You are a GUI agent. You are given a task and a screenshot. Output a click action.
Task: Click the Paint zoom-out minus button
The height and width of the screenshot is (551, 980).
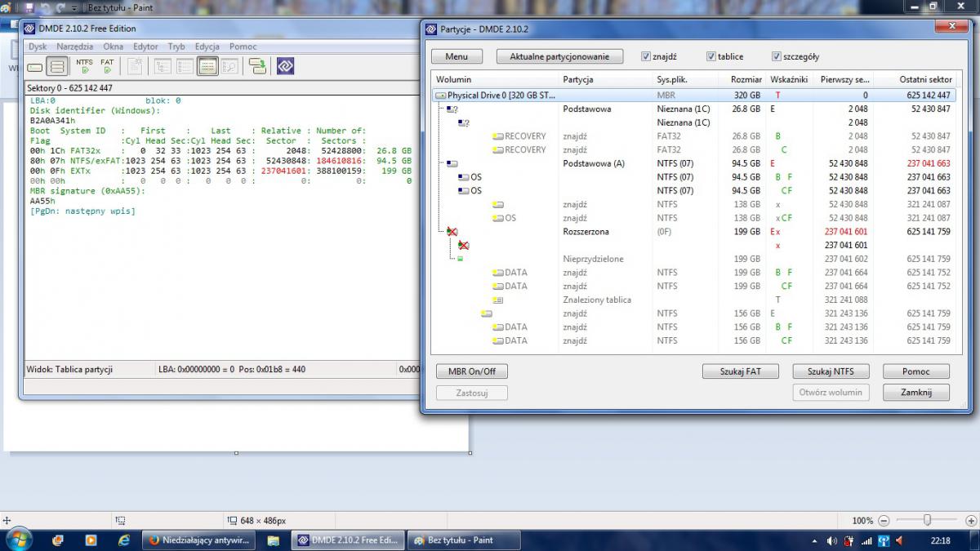884,520
